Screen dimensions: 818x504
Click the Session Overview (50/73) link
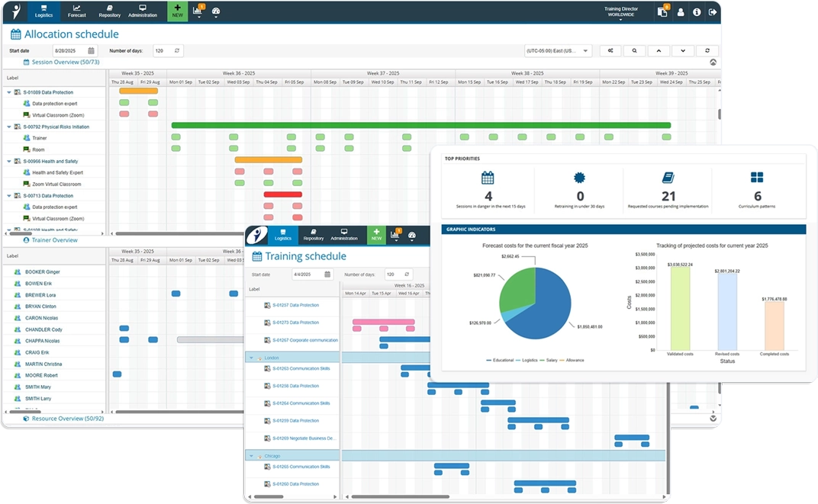tap(65, 62)
